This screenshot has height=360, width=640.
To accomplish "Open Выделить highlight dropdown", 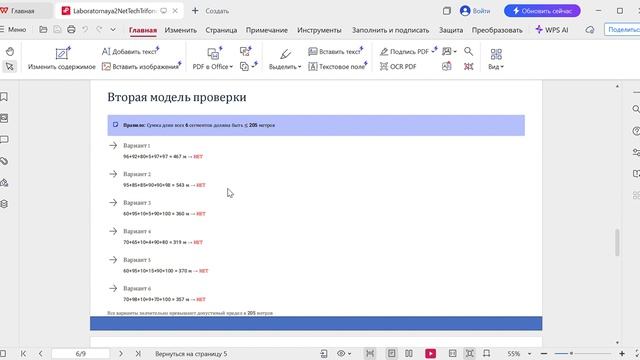I will (285, 59).
